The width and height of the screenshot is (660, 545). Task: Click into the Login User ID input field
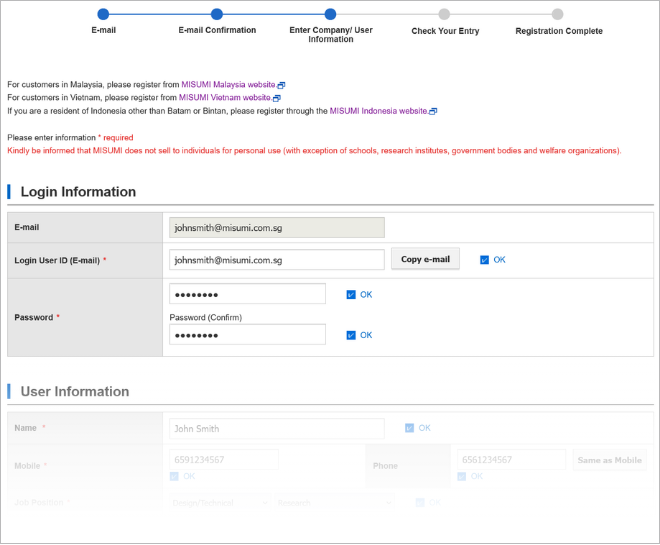tap(277, 260)
